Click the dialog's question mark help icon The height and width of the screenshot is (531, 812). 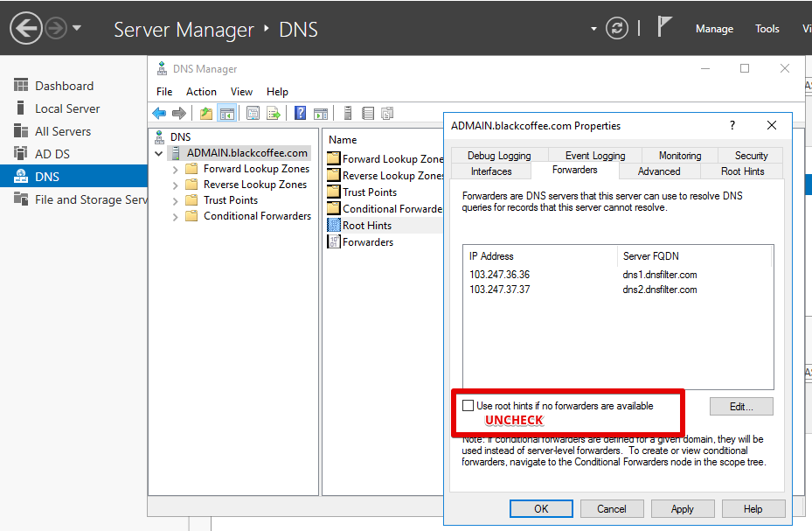(732, 125)
